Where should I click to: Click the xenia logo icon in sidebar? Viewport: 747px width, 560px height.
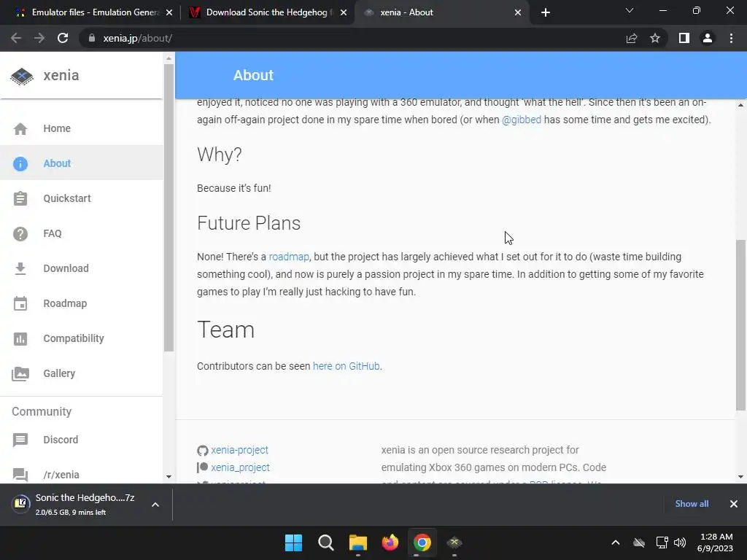click(22, 76)
